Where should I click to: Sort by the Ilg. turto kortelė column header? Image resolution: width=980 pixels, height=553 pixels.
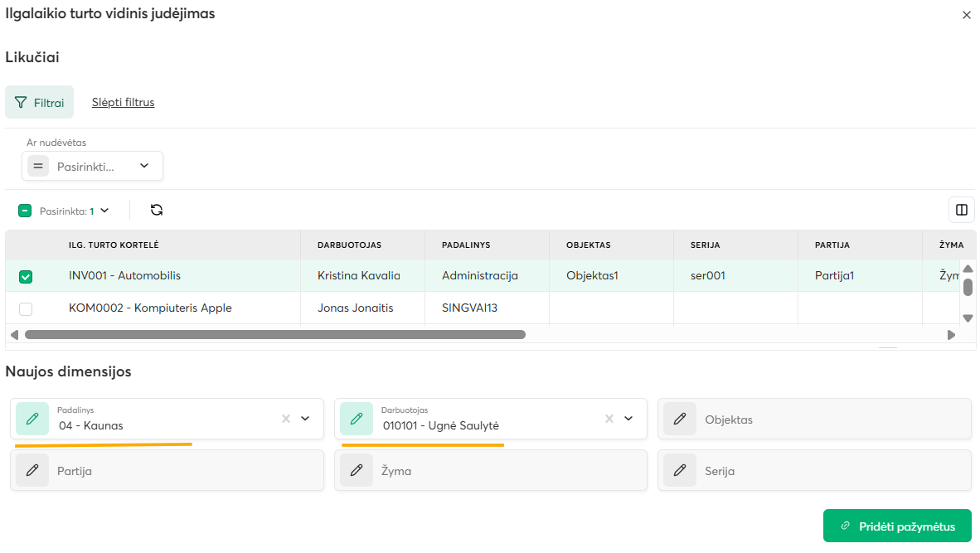114,245
